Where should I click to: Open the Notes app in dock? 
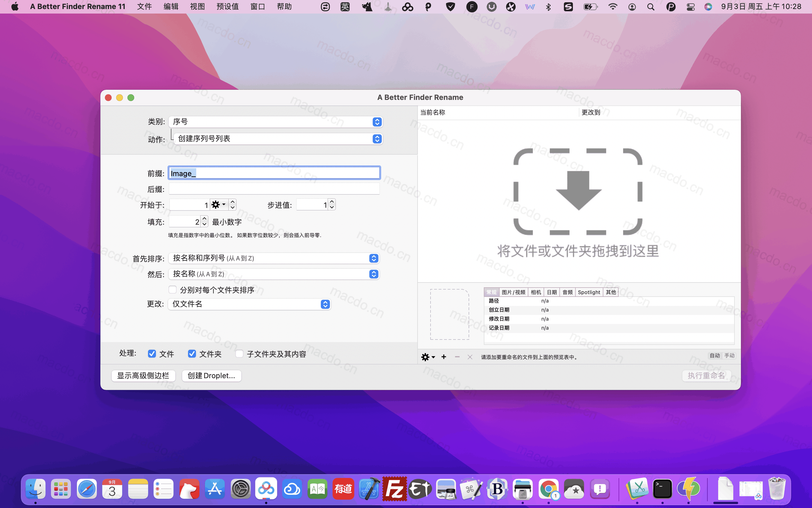coord(138,489)
